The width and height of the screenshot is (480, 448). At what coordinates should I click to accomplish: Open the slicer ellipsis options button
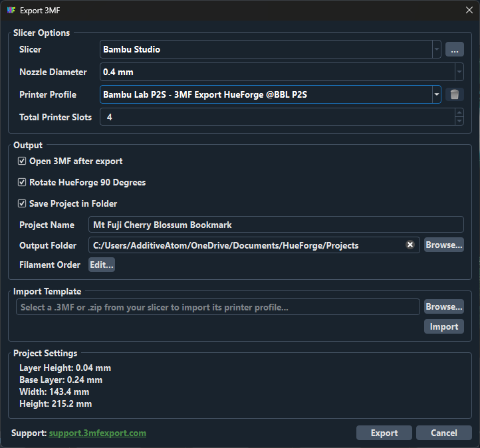[x=454, y=50]
